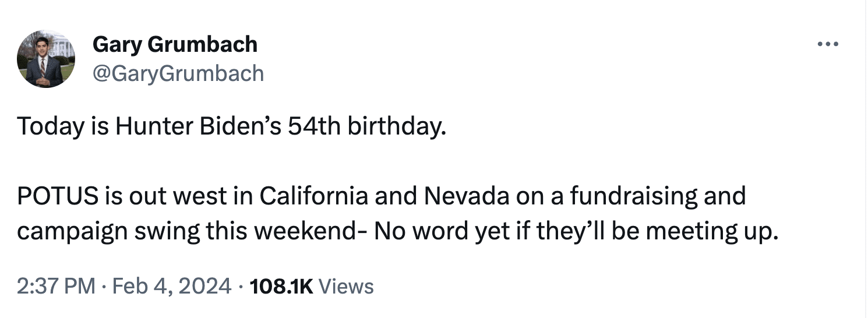Click Gary Grumbach's profile picture
This screenshot has width=868, height=318.
46,59
